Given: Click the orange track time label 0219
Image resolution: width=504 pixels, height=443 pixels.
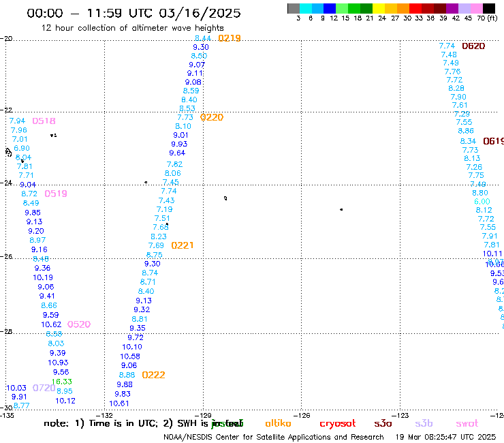Looking at the screenshot, I should click(x=229, y=38).
